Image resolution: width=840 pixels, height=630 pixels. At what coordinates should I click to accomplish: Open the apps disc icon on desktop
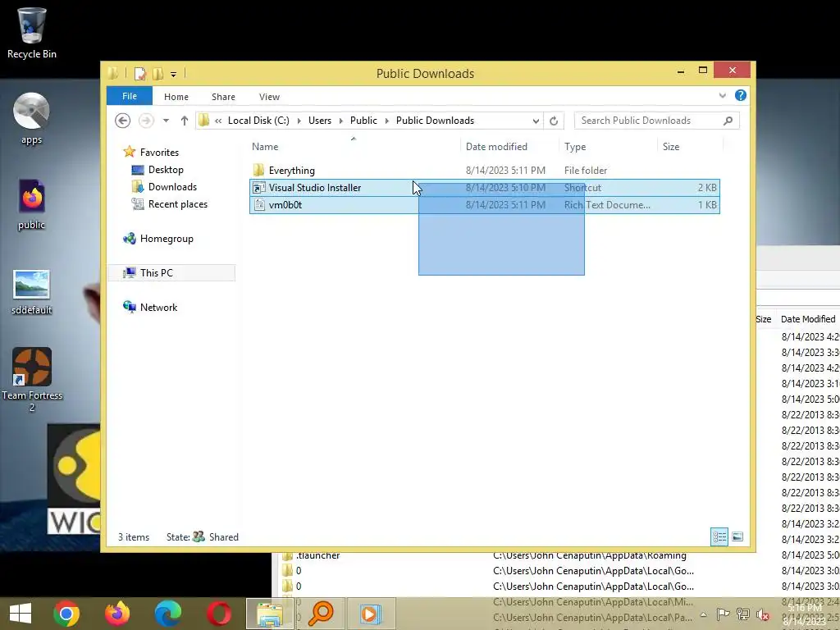[x=31, y=118]
